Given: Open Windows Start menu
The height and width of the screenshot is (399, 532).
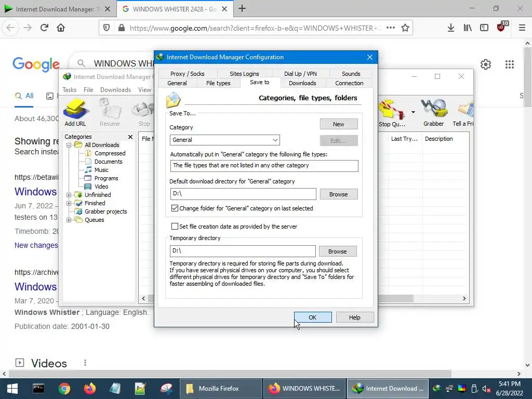Looking at the screenshot, I should coord(12,389).
